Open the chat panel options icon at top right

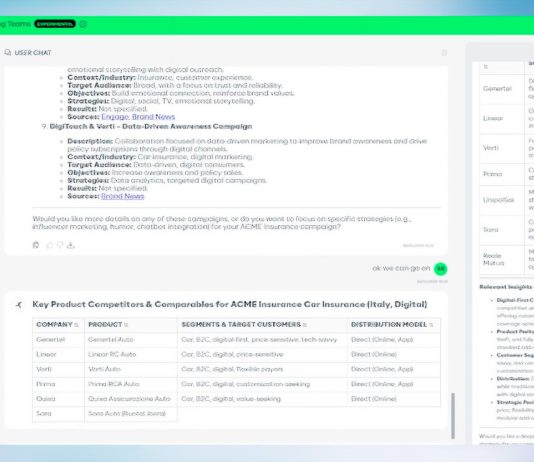click(x=444, y=52)
